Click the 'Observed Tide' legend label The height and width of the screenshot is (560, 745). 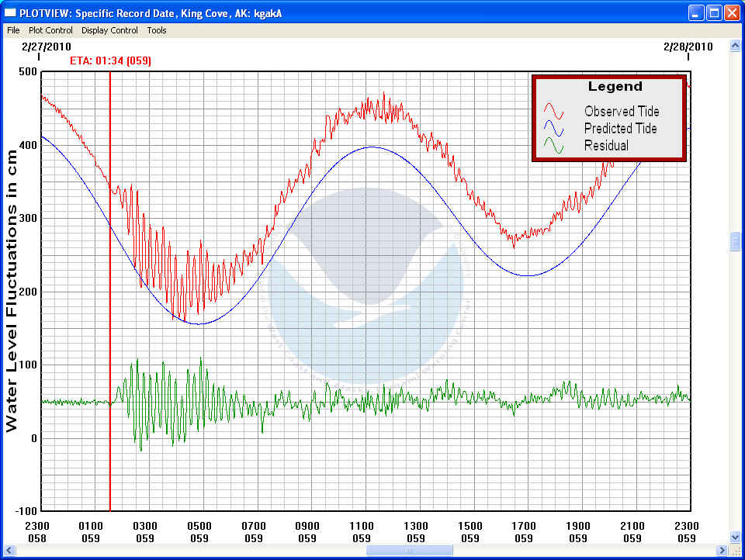622,111
